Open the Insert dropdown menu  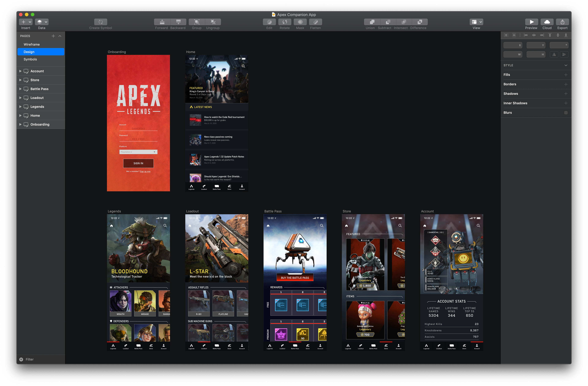pos(26,22)
